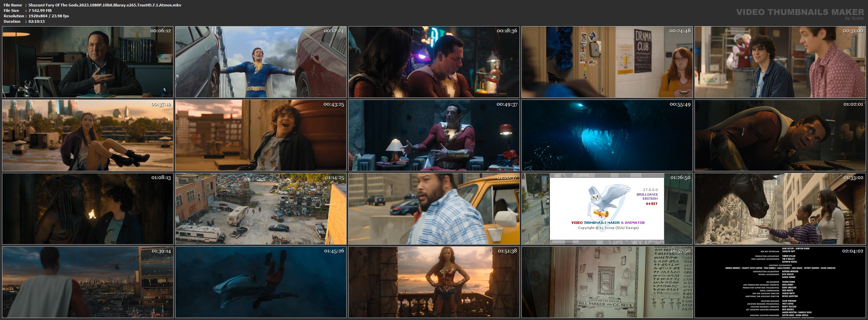The height and width of the screenshot is (320, 868).
Task: Select the underwater falling thumbnail at 01:45:26
Action: [x=261, y=282]
